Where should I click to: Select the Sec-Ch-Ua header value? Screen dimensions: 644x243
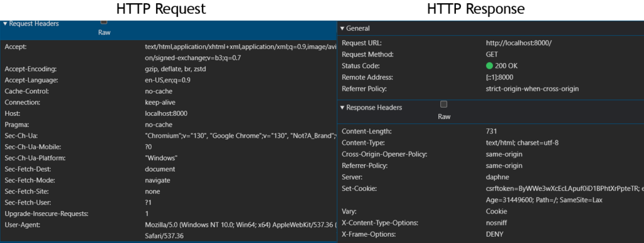point(241,136)
